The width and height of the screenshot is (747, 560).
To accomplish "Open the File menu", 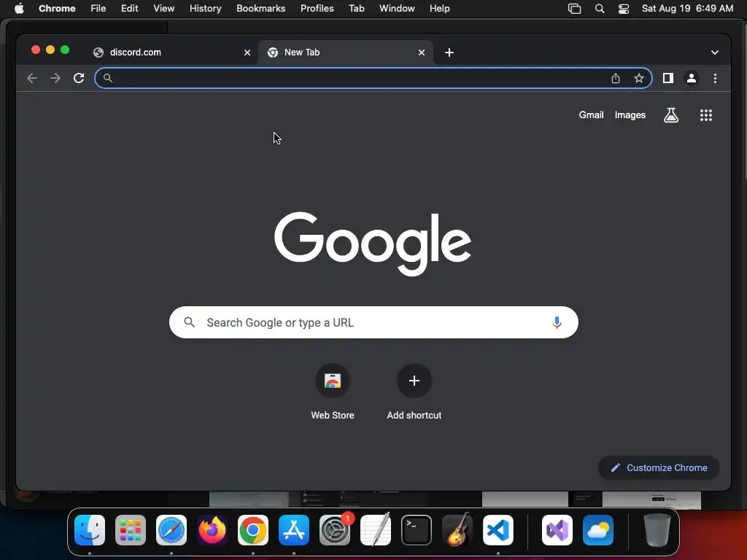I will pyautogui.click(x=98, y=9).
